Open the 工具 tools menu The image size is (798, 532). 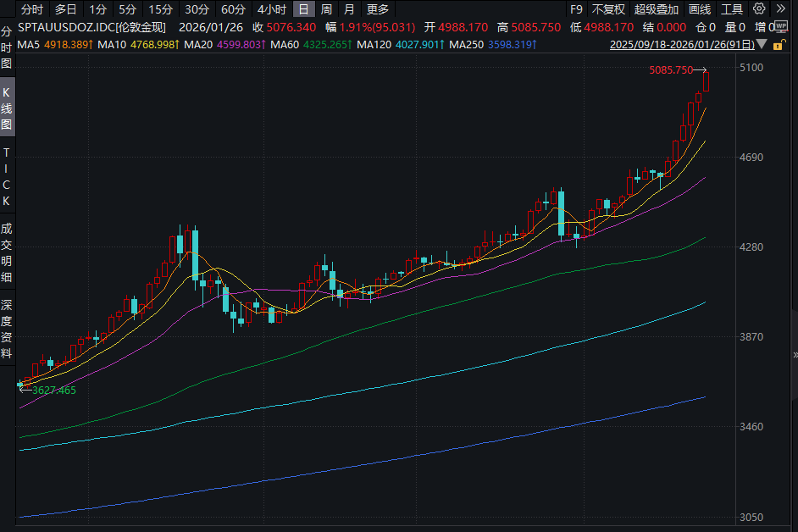(x=731, y=9)
